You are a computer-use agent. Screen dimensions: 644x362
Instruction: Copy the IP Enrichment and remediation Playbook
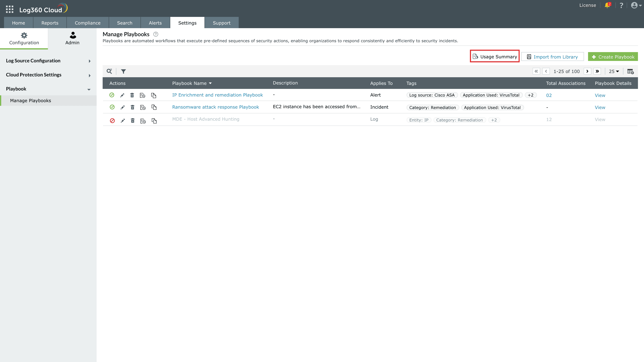point(154,95)
